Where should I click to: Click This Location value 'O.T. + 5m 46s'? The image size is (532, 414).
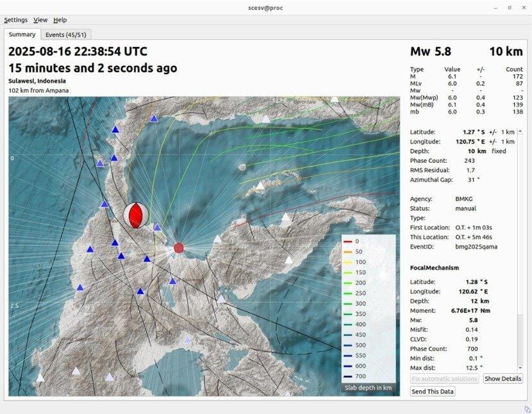click(474, 237)
